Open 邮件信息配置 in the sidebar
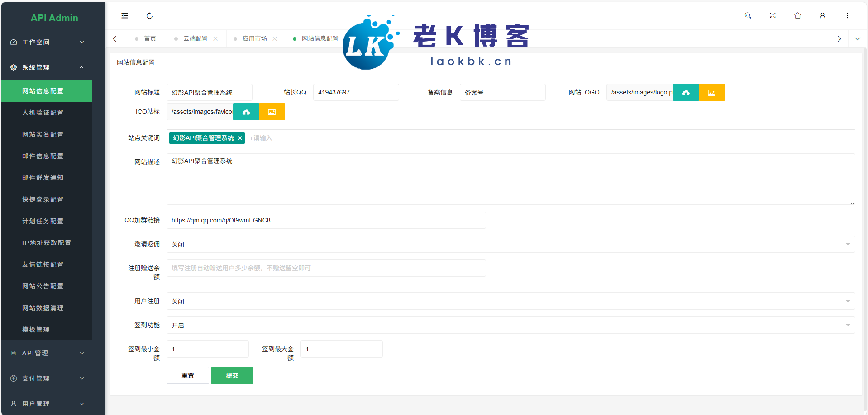Image resolution: width=868 pixels, height=415 pixels. [43, 156]
